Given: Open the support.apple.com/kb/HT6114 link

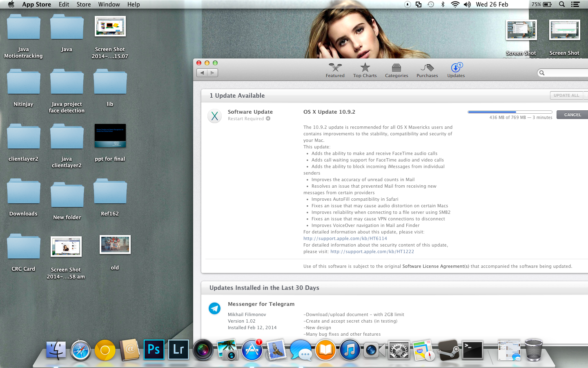Looking at the screenshot, I should click(x=345, y=238).
